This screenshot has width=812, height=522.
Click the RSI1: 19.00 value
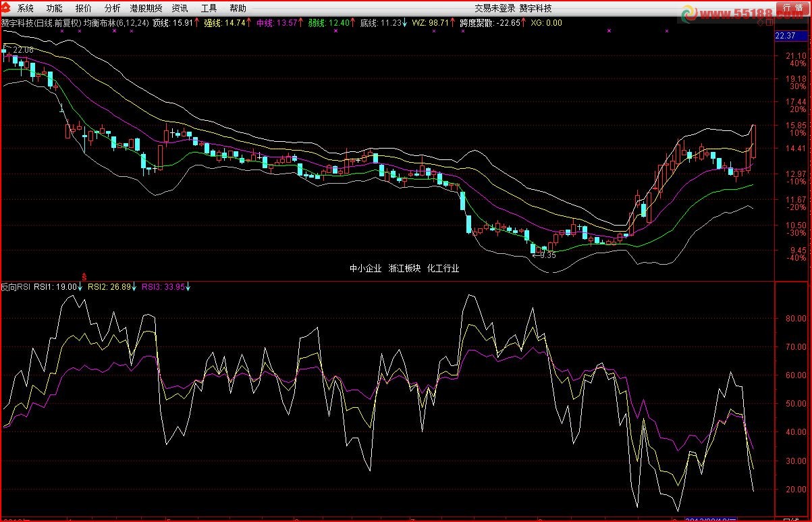click(x=55, y=286)
